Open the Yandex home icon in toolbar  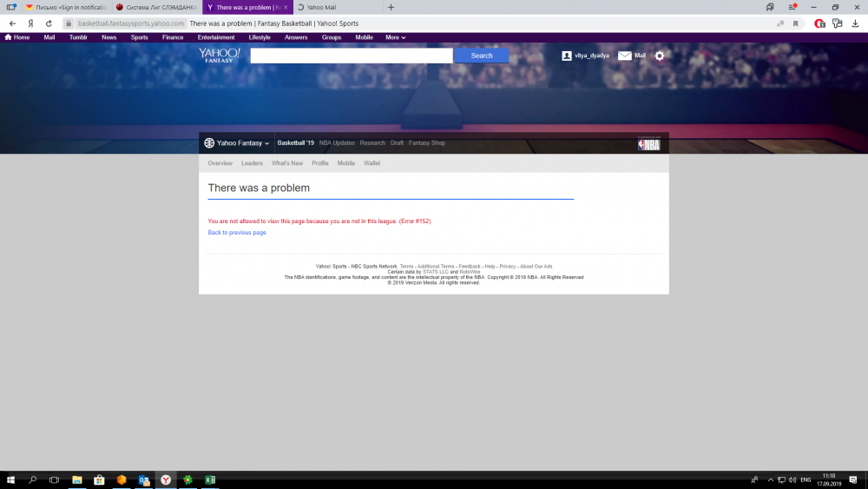[x=31, y=23]
